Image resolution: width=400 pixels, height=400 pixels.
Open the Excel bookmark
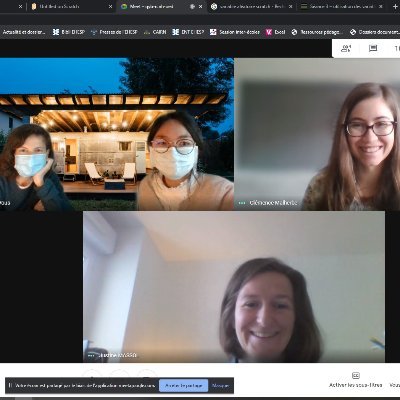(x=275, y=32)
